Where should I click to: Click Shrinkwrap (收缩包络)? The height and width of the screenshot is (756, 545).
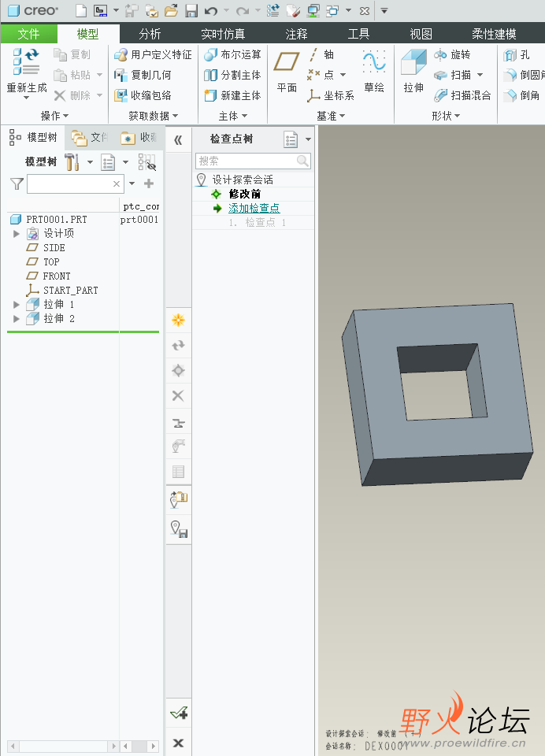[x=143, y=95]
